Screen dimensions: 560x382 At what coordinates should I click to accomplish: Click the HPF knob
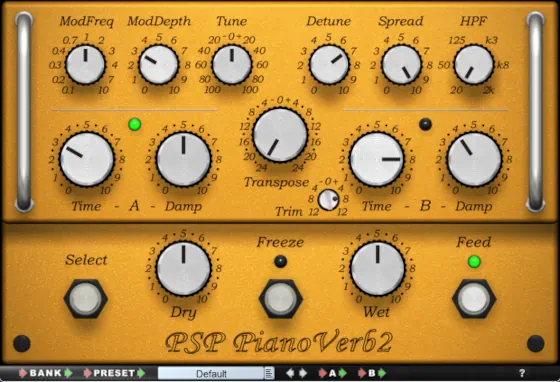tap(474, 65)
